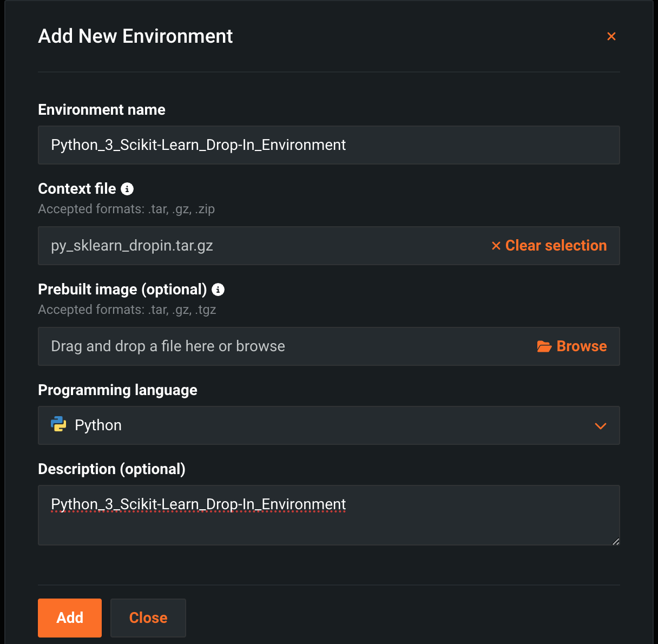This screenshot has width=658, height=644.
Task: Close the dialog with the top-right X icon
Action: [611, 36]
